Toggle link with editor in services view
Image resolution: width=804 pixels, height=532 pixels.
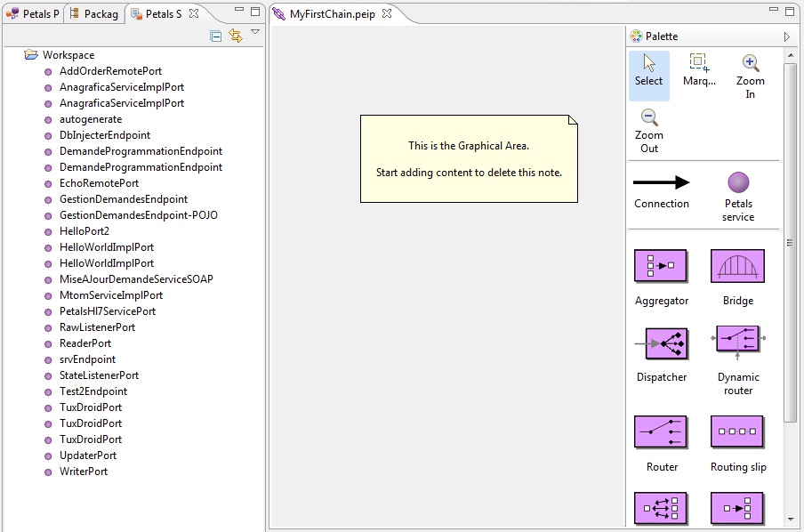pos(236,36)
